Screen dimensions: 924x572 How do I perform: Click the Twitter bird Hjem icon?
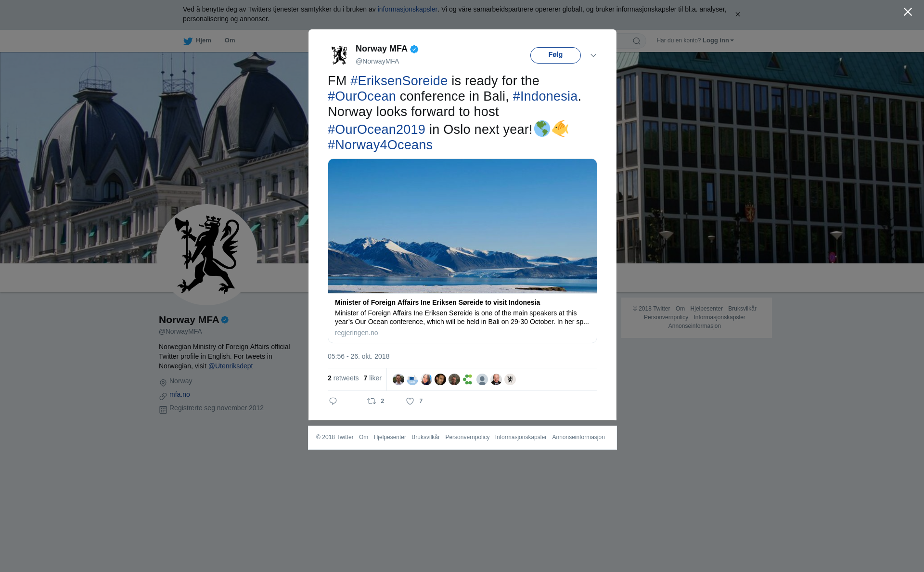188,41
